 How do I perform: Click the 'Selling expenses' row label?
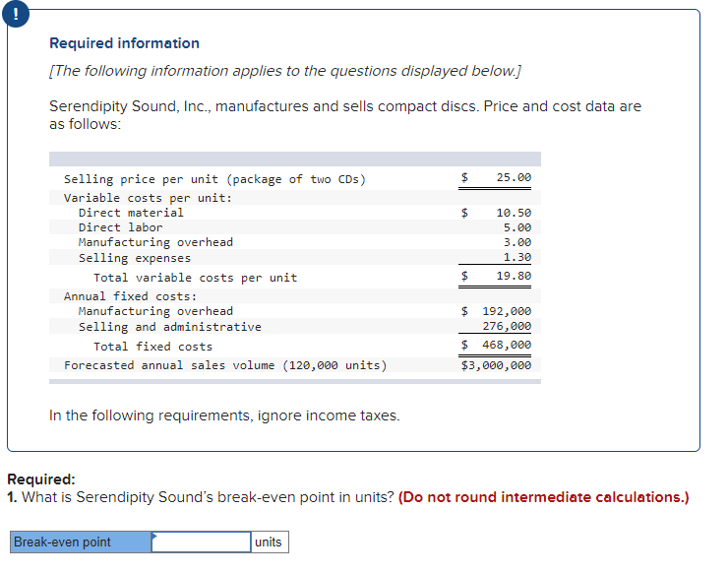(135, 258)
